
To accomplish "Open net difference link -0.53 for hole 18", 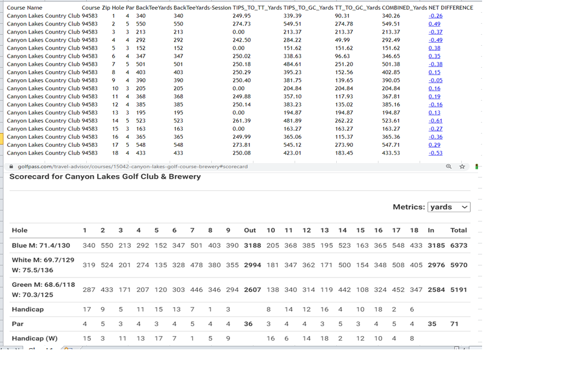I will point(435,153).
